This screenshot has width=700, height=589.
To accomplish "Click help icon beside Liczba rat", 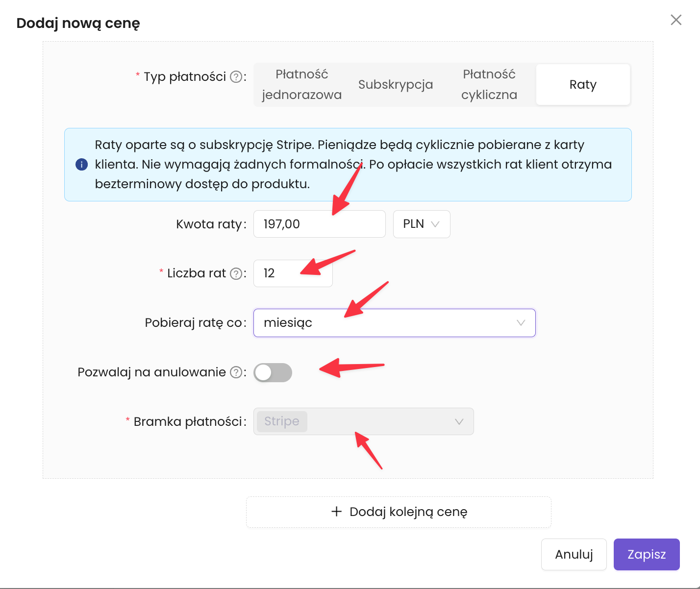I will 236,273.
